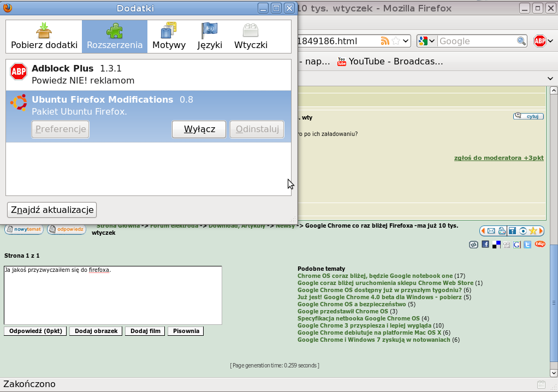Click inside the reply text area

coord(113,295)
